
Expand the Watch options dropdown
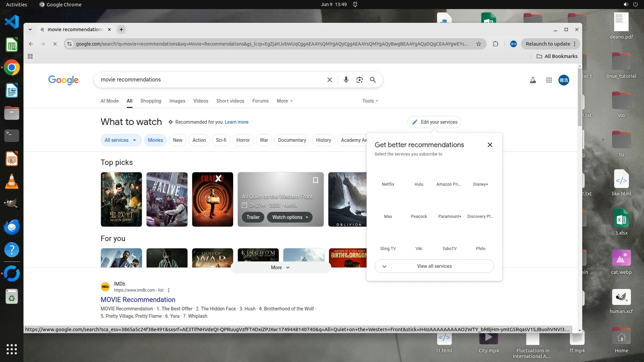[x=290, y=217]
